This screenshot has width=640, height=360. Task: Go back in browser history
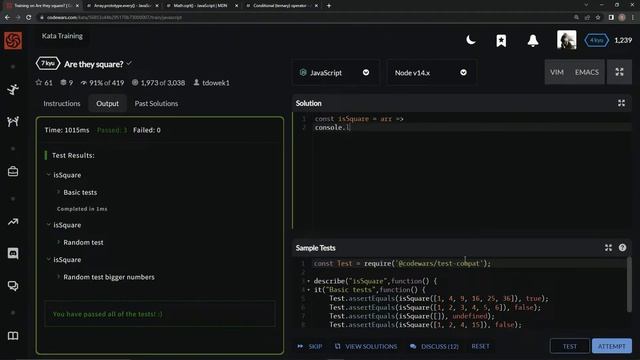tap(7, 18)
